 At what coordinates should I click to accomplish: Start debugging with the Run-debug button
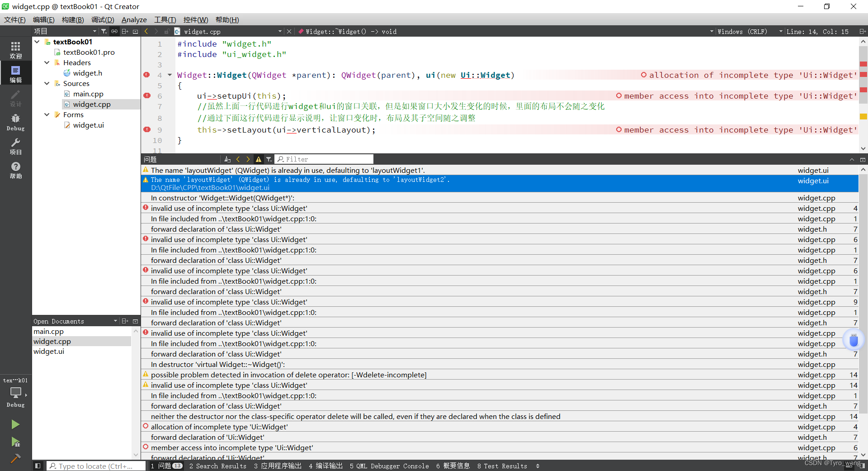pos(15,442)
